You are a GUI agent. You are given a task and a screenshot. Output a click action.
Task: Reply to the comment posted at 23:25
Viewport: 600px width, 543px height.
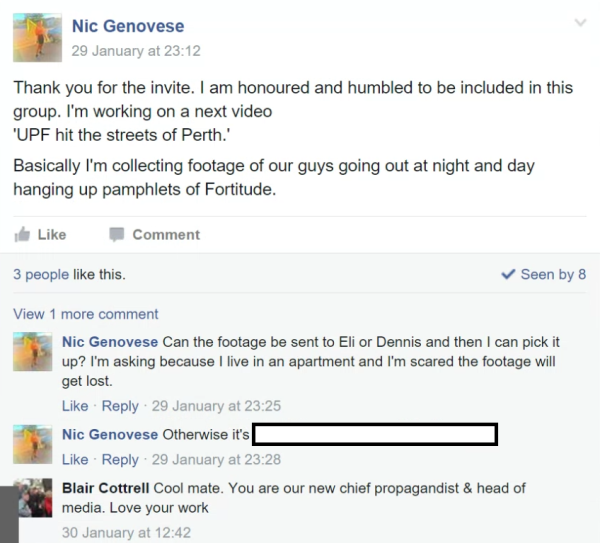pyautogui.click(x=120, y=406)
